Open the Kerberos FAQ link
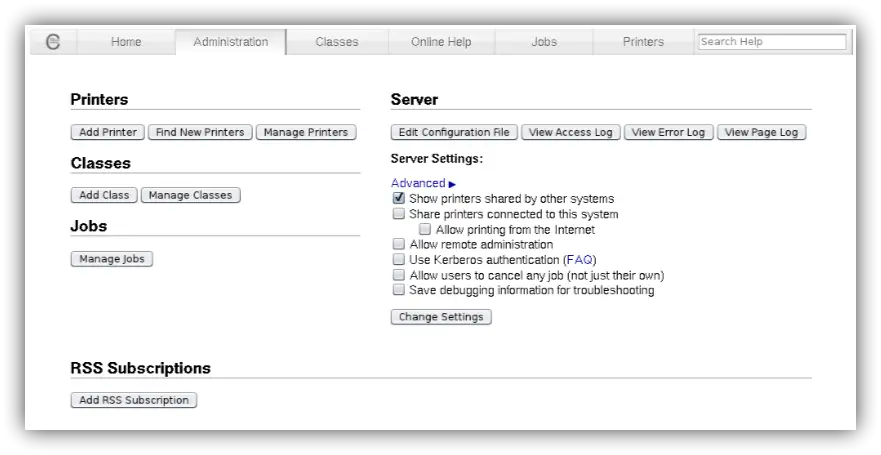The height and width of the screenshot is (455, 881). click(x=580, y=260)
